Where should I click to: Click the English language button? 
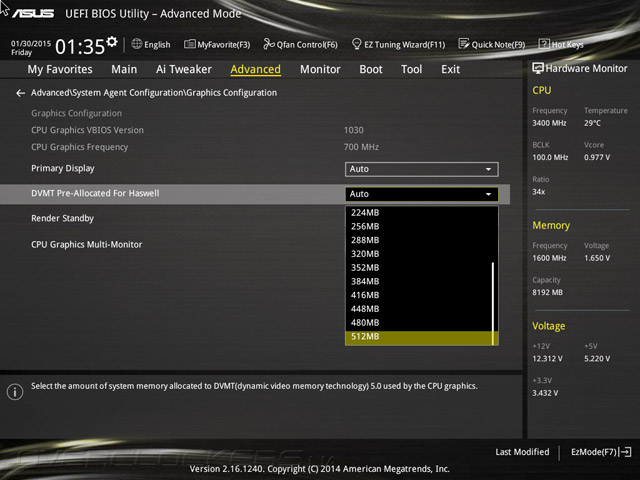tap(151, 44)
